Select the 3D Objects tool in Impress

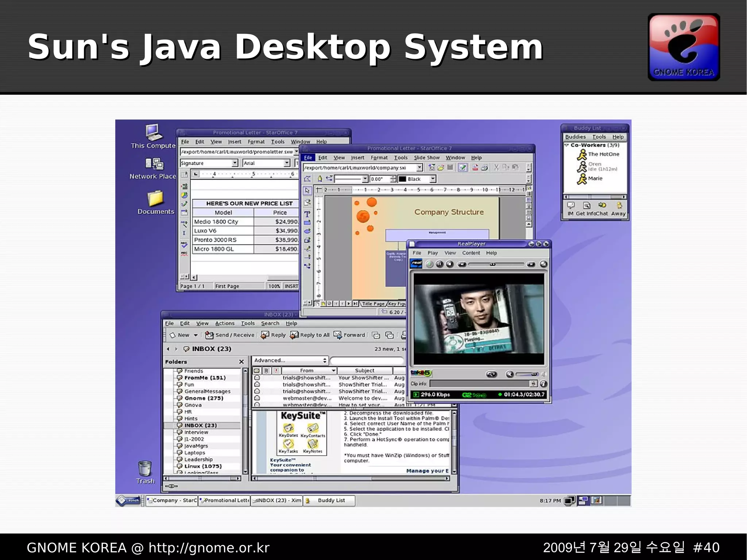coord(307,240)
